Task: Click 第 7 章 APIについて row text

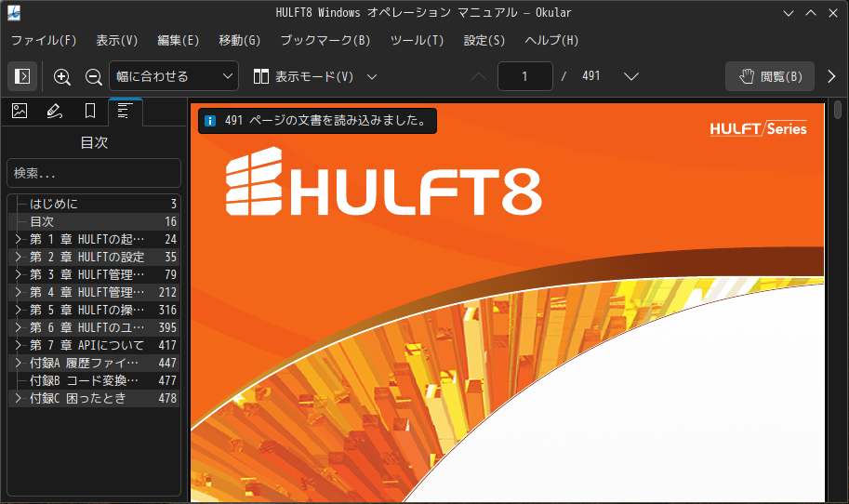Action: pyautogui.click(x=86, y=345)
